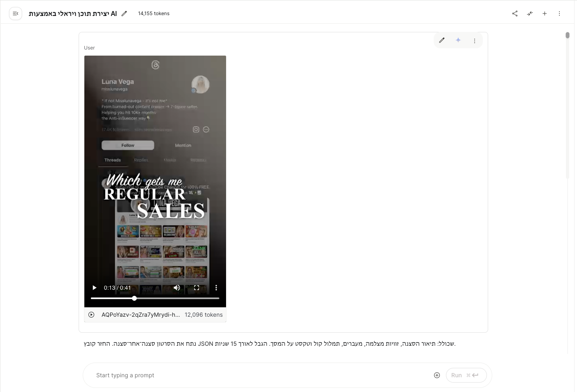Click the merge-arrows icon in the top toolbar
The image size is (577, 392).
529,14
